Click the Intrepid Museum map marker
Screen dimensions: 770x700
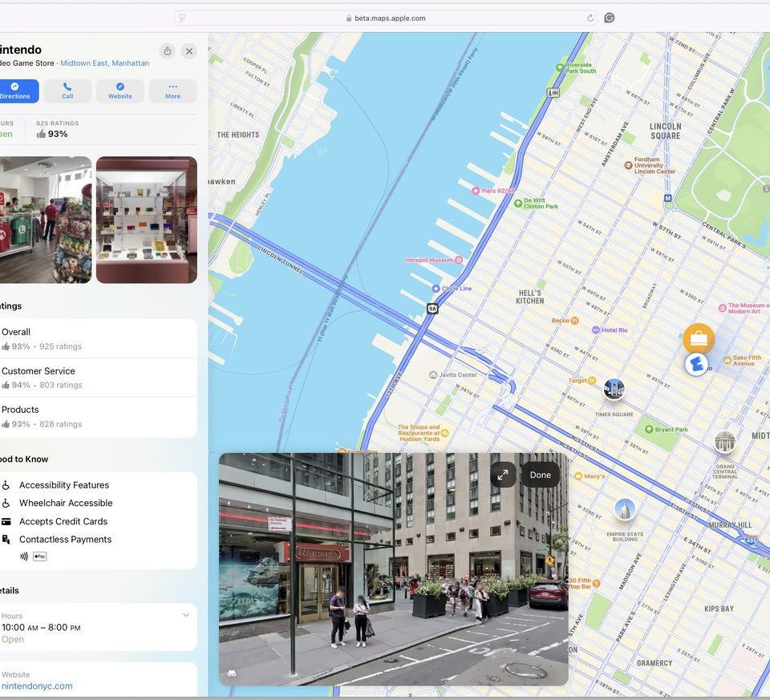[458, 260]
